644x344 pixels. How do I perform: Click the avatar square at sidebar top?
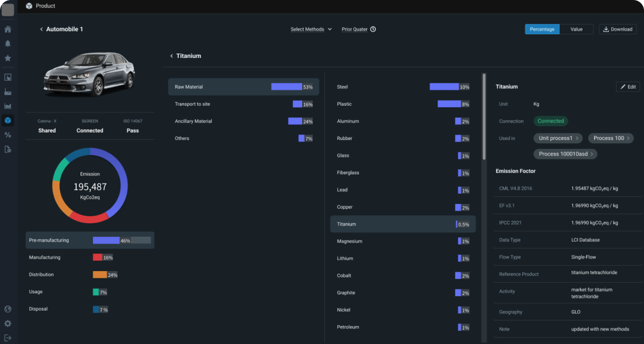pyautogui.click(x=8, y=9)
